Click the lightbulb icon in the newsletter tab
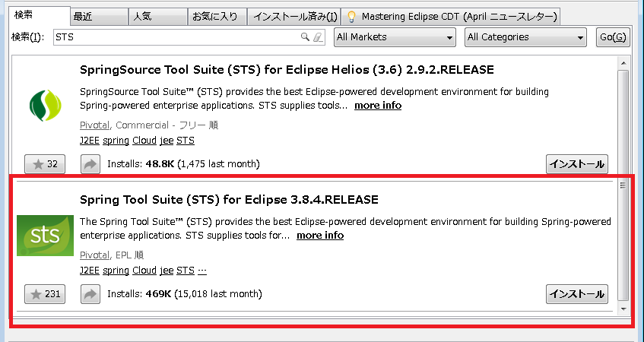The image size is (644, 342). pos(351,17)
